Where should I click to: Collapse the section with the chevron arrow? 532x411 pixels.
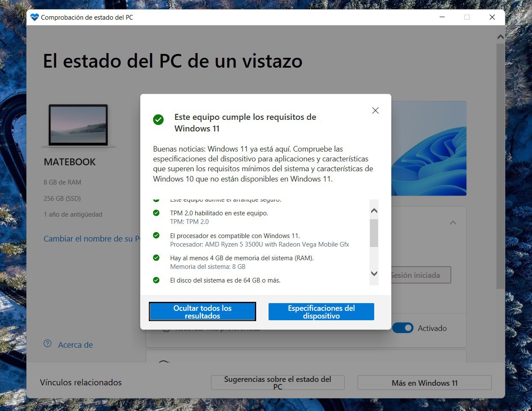coord(453,223)
